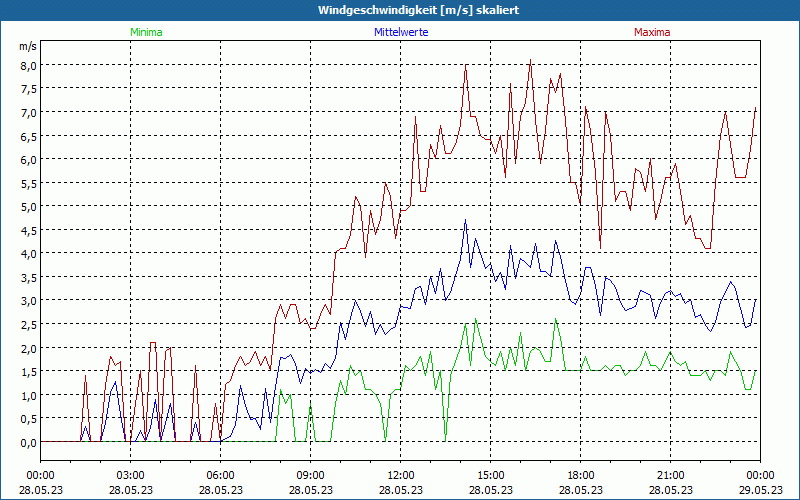Click the Minima legend label
Viewport: 800px width, 500px height.
point(146,32)
